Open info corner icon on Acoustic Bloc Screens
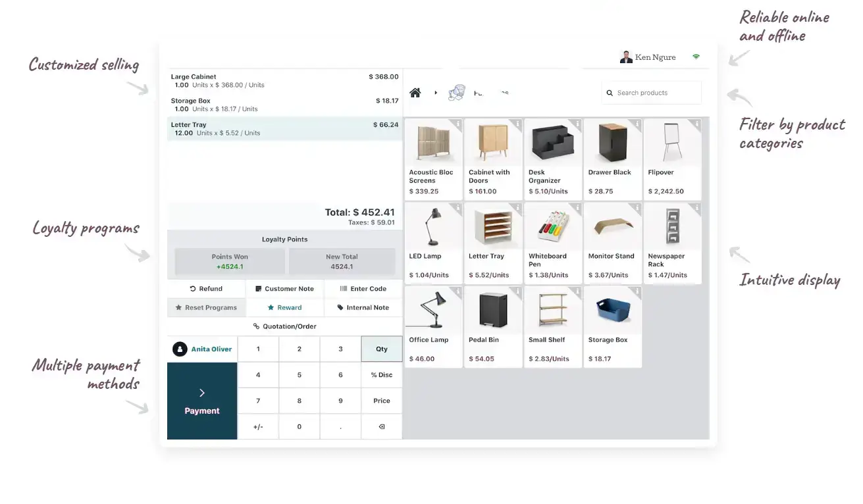 point(457,124)
